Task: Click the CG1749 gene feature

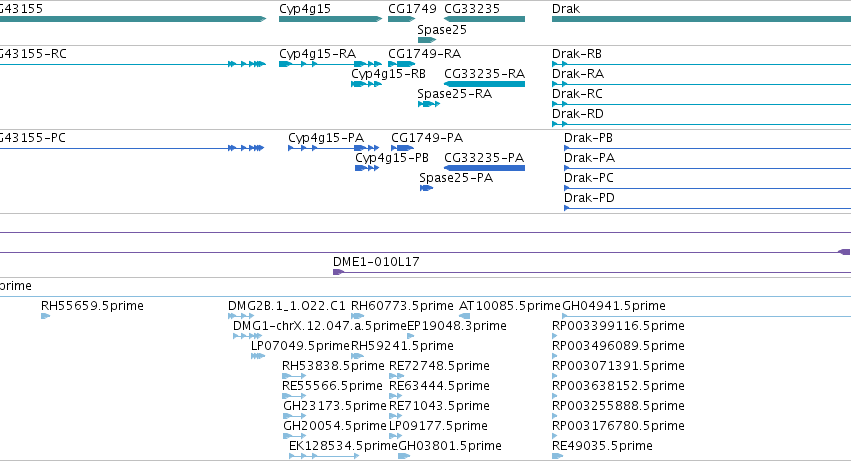Action: pos(402,19)
